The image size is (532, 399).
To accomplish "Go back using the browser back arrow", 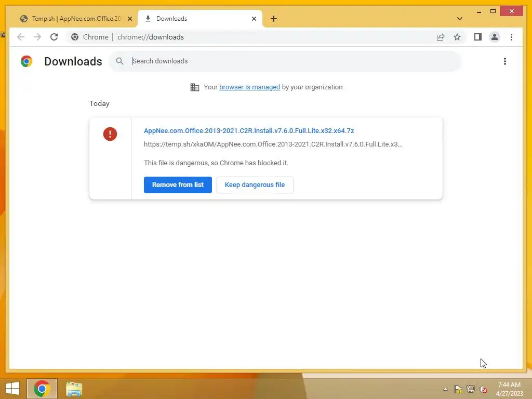I will point(21,37).
